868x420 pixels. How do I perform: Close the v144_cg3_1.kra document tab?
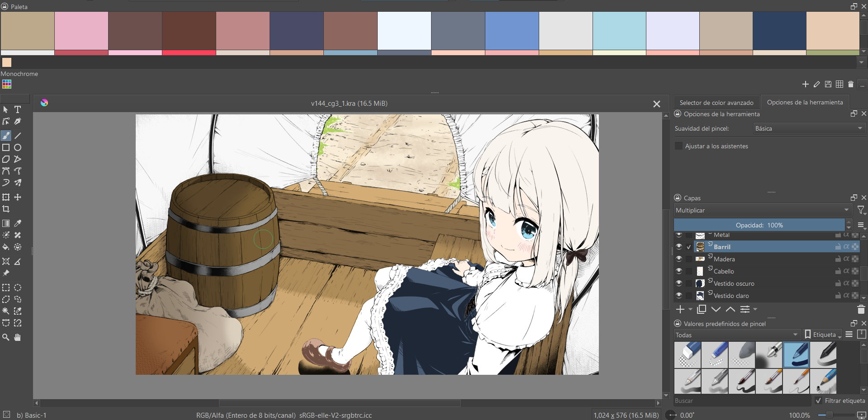pyautogui.click(x=657, y=104)
